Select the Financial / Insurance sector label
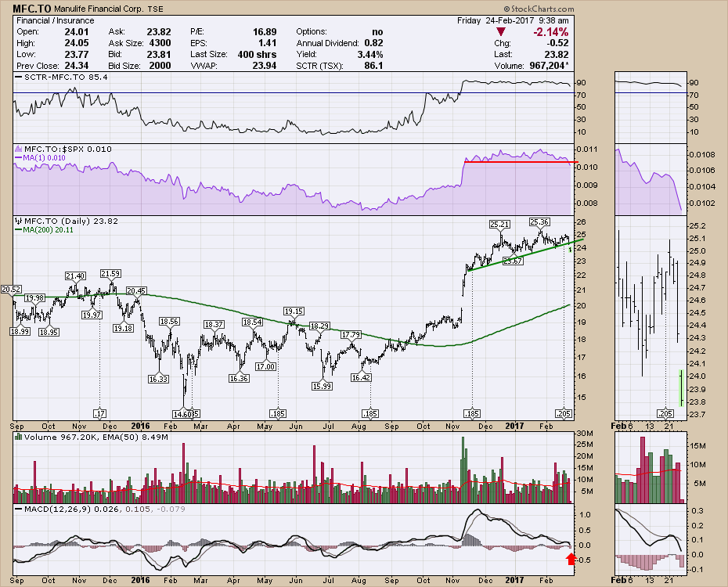This screenshot has width=728, height=587. click(x=56, y=20)
